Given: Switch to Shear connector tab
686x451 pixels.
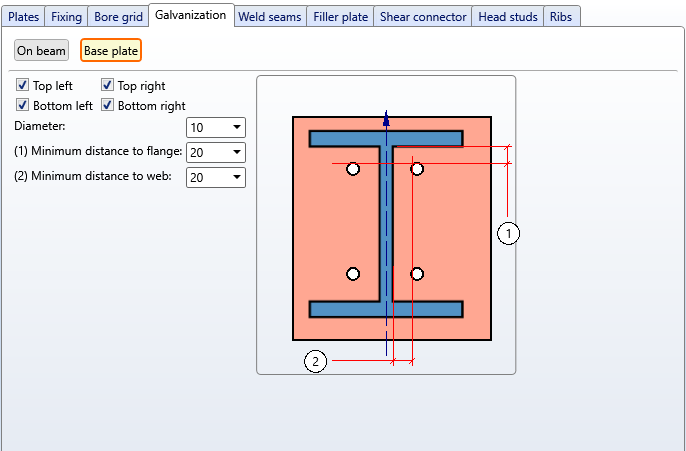Looking at the screenshot, I should 423,16.
